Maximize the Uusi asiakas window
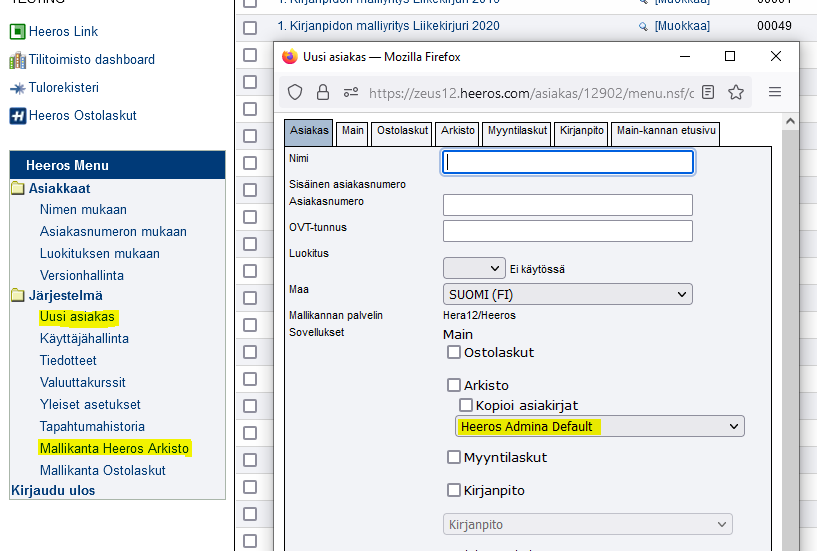The width and height of the screenshot is (817, 551). point(730,56)
